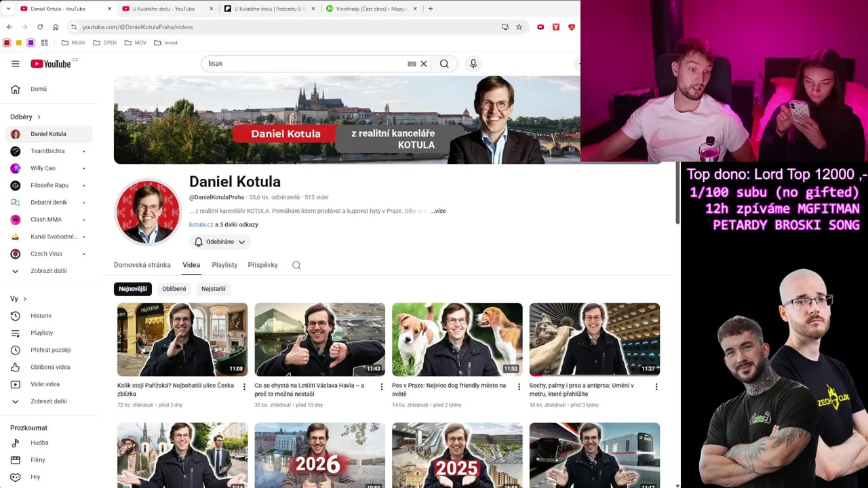Open the MUNI bookmarks folder
This screenshot has height=488, width=868.
pyautogui.click(x=75, y=43)
